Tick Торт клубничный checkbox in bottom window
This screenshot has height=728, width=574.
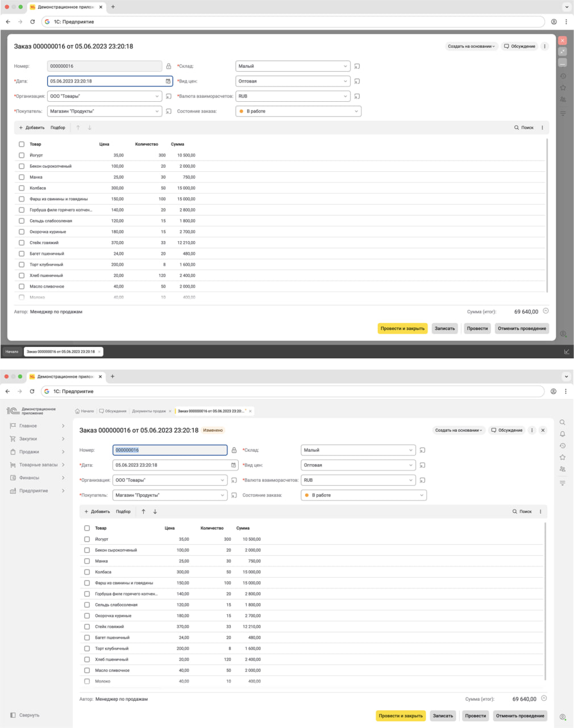pyautogui.click(x=87, y=648)
